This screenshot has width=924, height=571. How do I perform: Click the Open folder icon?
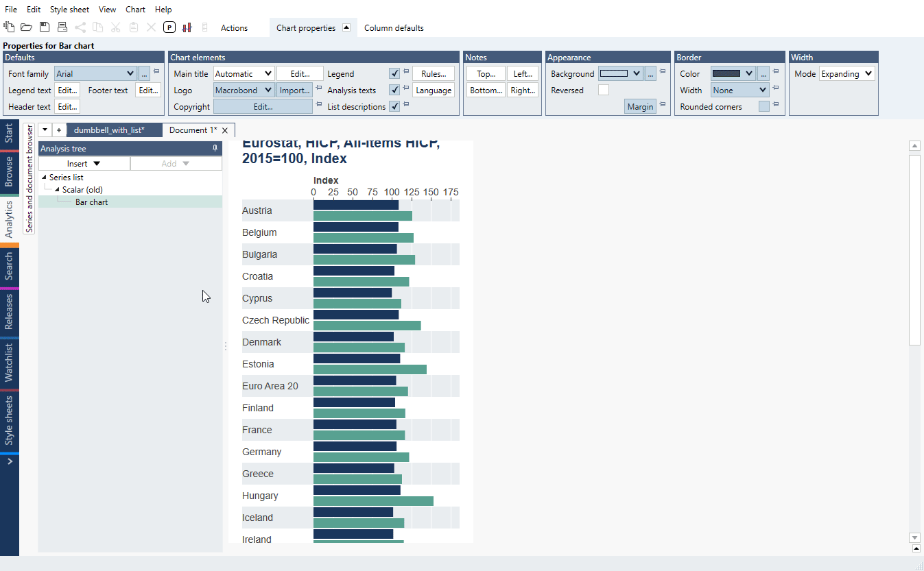click(x=26, y=27)
